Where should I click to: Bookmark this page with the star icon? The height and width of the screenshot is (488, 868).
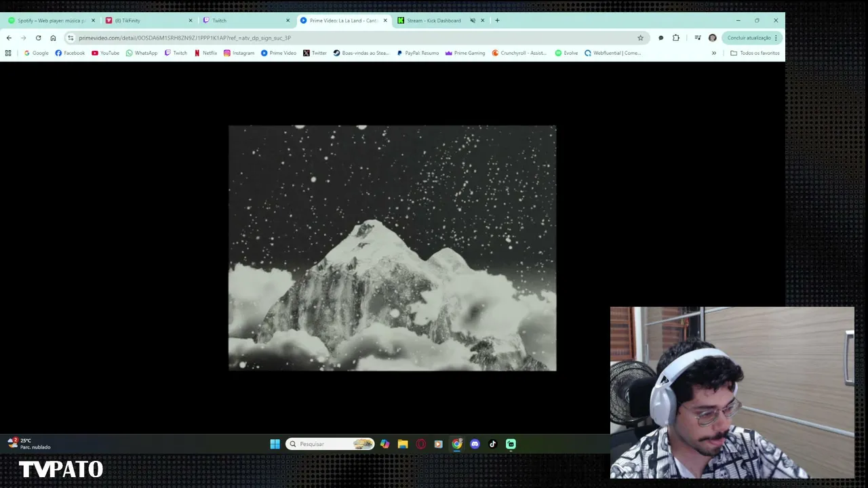640,38
